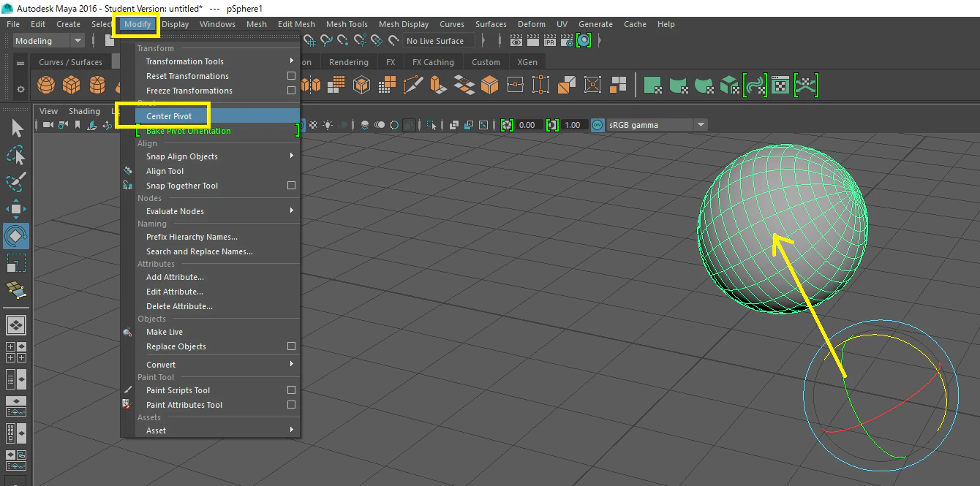The height and width of the screenshot is (486, 980).
Task: Choose the Paint Selection tool
Action: click(x=16, y=182)
